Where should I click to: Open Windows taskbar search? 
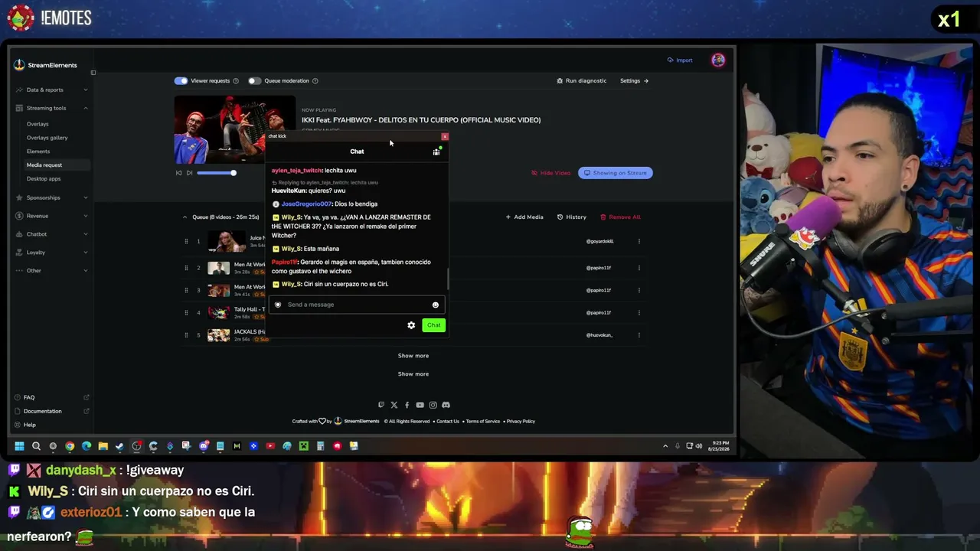[36, 446]
